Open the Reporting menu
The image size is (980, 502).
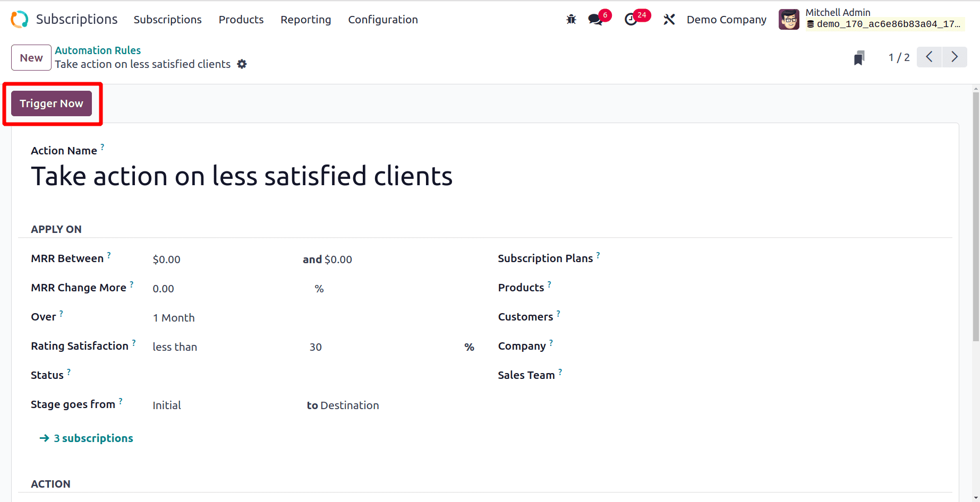coord(305,20)
